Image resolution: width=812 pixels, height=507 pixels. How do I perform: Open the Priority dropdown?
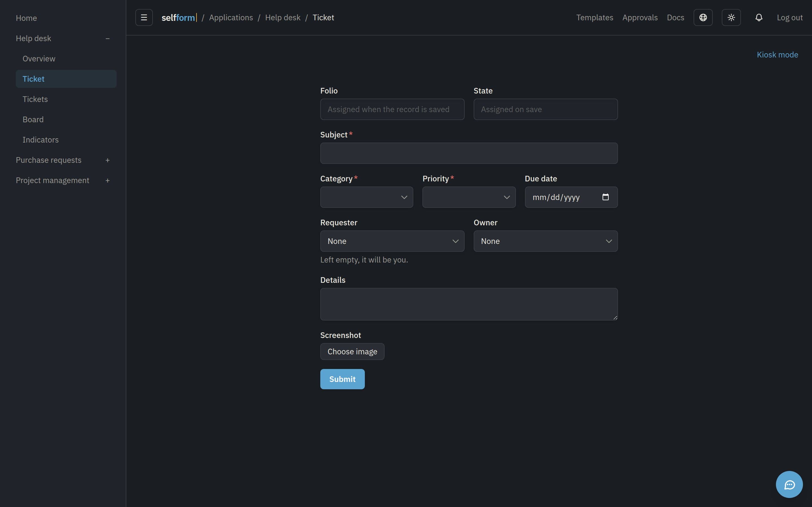pos(469,197)
